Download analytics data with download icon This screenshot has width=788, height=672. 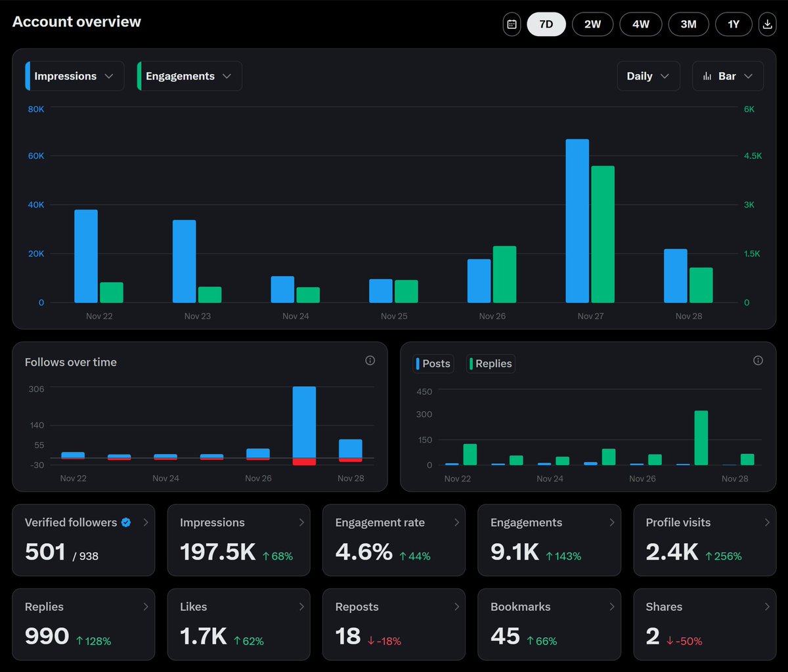pyautogui.click(x=767, y=24)
